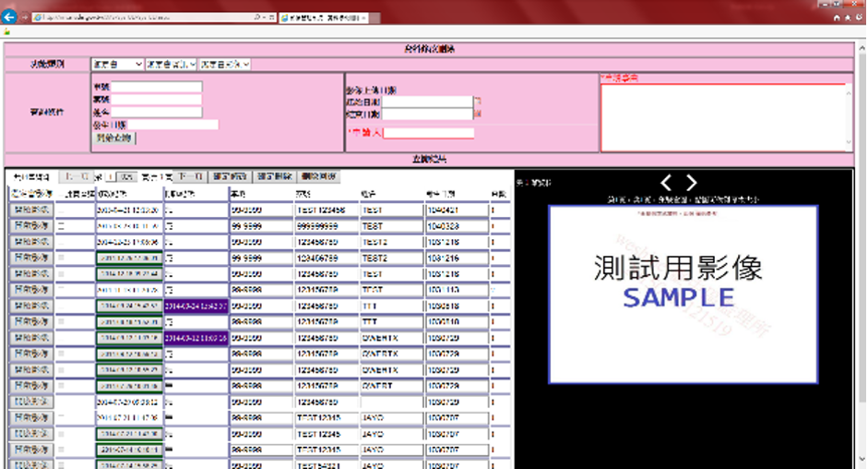Image resolution: width=868 pixels, height=469 pixels.
Task: Close the active browser tab
Action: pos(363,18)
